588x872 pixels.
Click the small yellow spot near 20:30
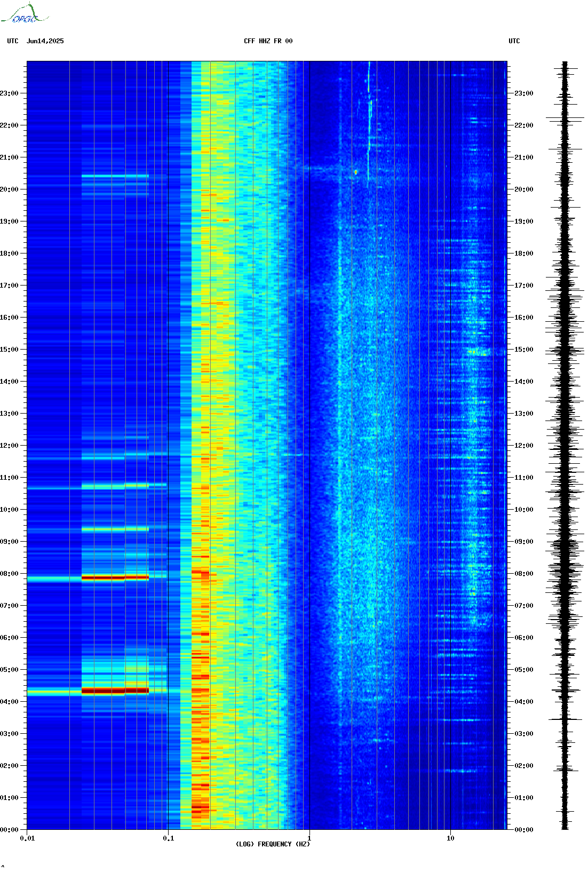click(x=356, y=172)
